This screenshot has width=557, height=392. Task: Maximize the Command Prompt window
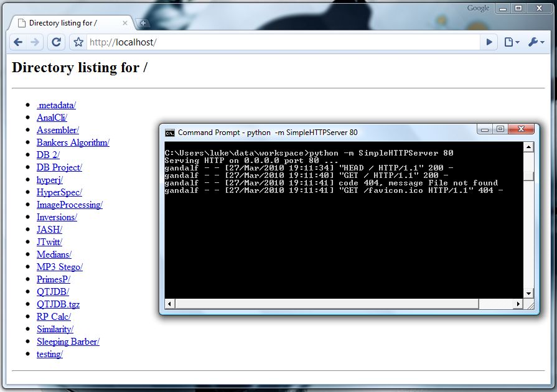coord(500,129)
